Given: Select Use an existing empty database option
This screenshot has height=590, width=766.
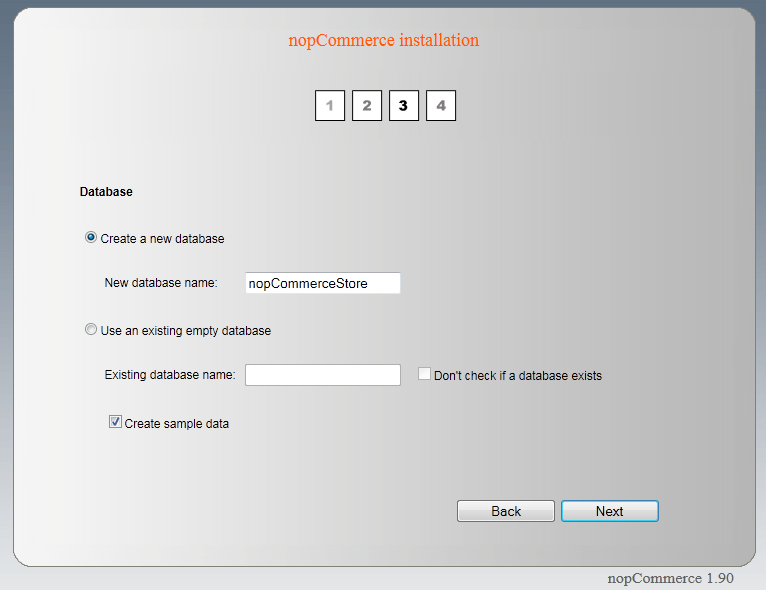Looking at the screenshot, I should tap(91, 330).
